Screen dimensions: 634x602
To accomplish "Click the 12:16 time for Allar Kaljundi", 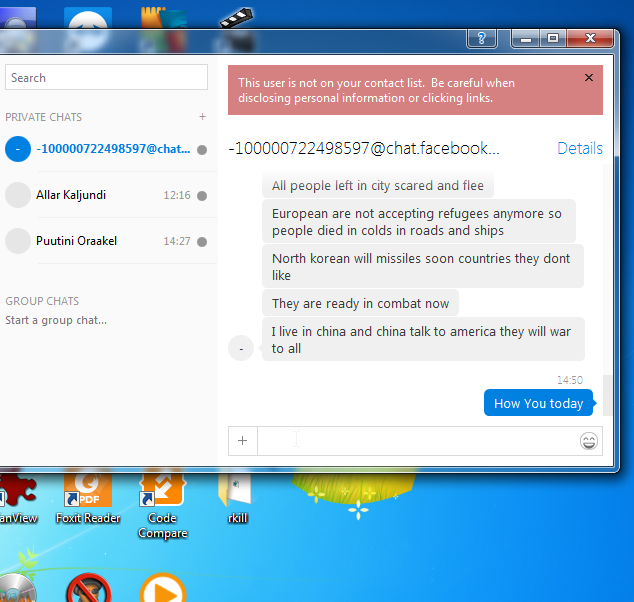I will click(x=177, y=195).
